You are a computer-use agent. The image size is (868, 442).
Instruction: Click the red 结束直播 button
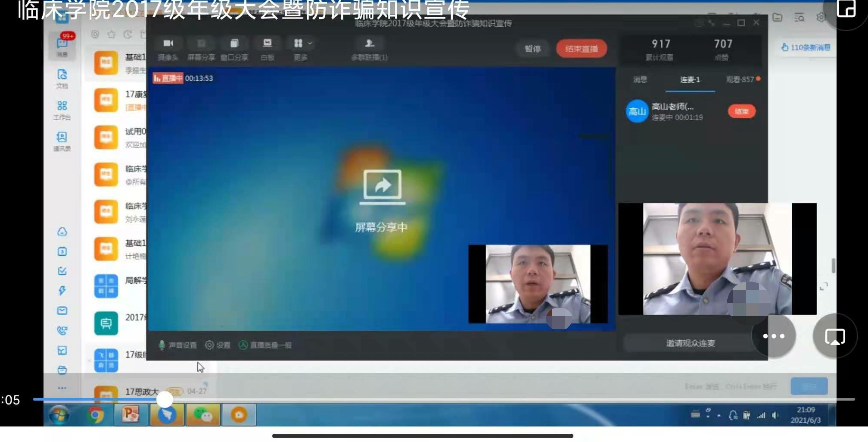coord(581,49)
